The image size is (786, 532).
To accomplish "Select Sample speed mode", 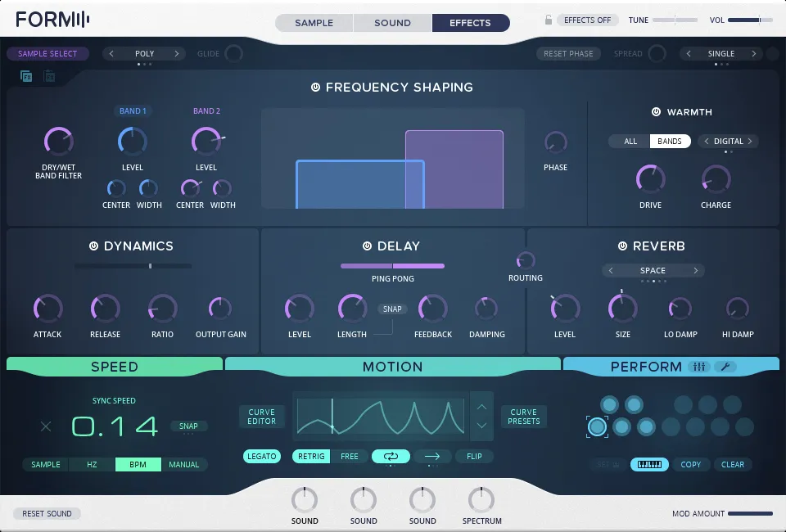I will (x=46, y=464).
